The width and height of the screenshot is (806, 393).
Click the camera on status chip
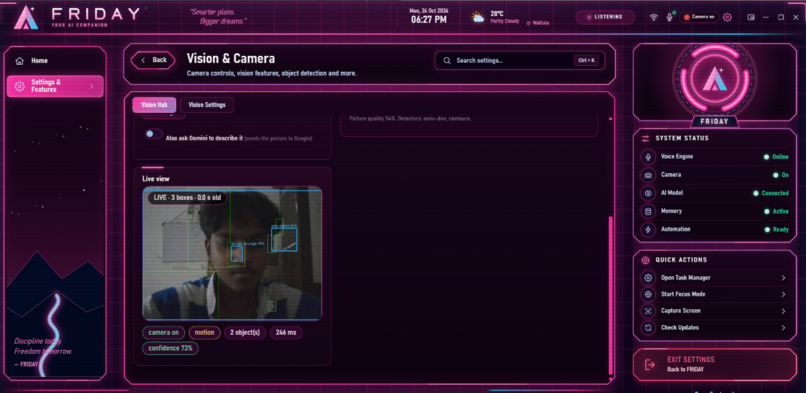point(163,332)
